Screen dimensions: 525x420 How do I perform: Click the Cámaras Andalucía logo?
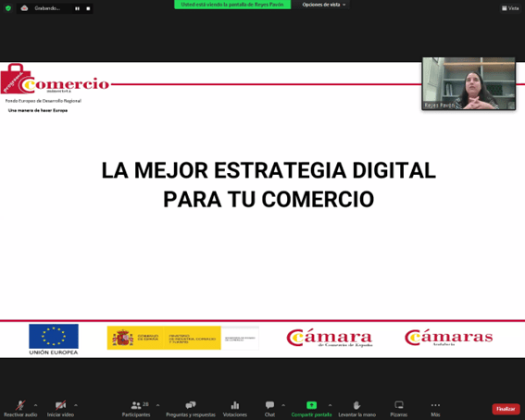[x=448, y=337]
